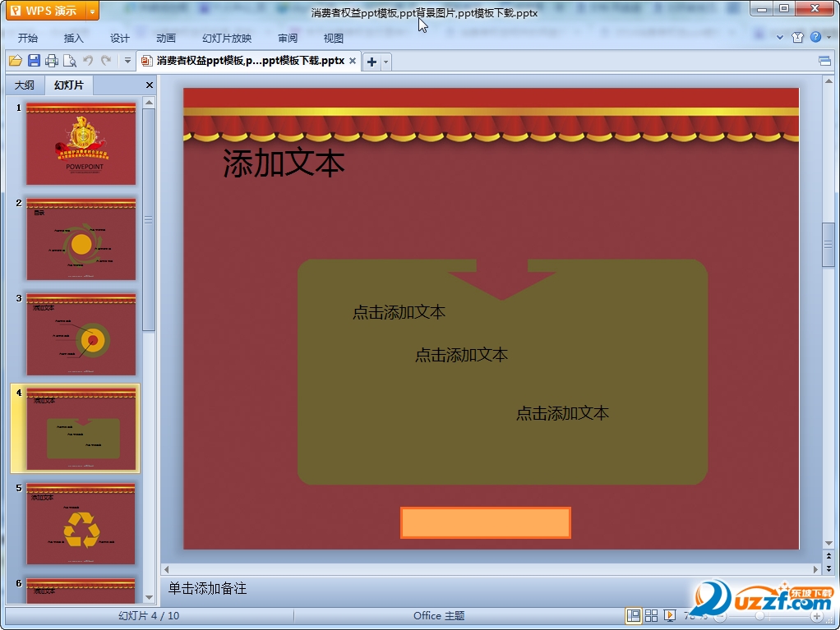Viewport: 840px width, 630px height.
Task: Click the Open folder toolbar icon
Action: pyautogui.click(x=16, y=61)
